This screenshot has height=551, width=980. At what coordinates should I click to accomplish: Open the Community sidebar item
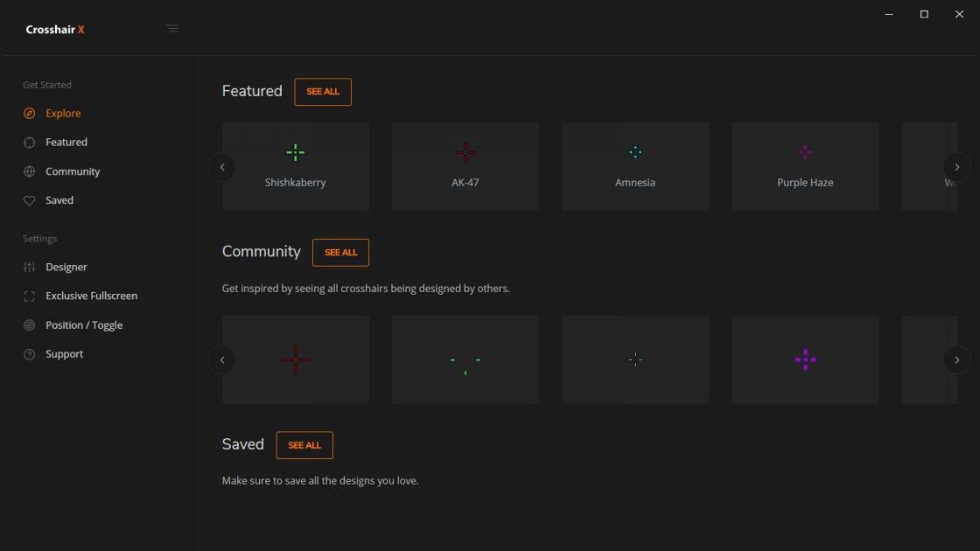[x=73, y=171]
